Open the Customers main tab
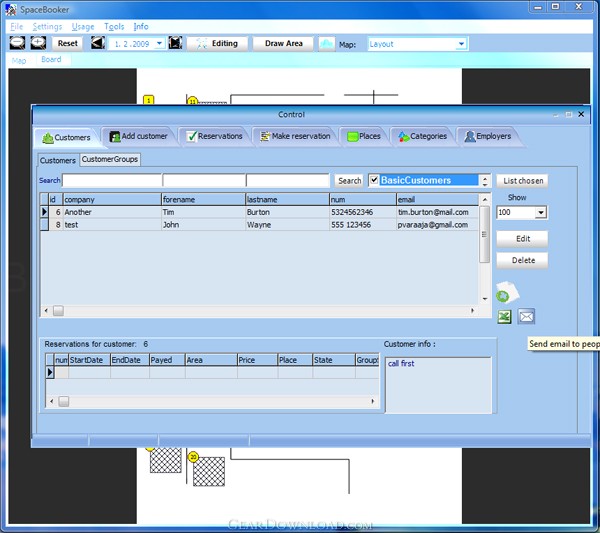Viewport: 600px width, 533px height. click(67, 137)
